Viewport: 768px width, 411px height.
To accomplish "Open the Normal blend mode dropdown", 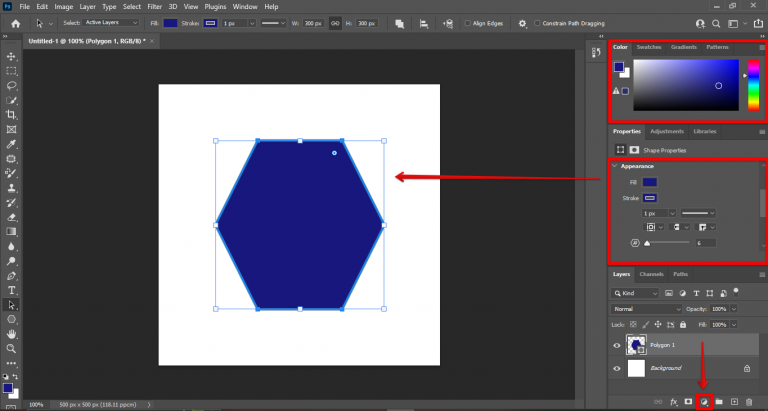I will (647, 310).
